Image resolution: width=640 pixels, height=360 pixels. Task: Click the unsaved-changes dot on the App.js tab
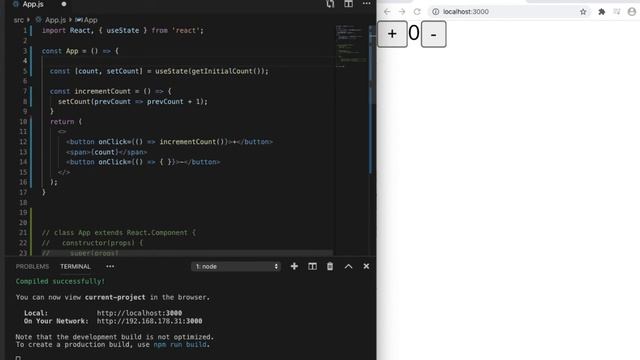point(64,4)
